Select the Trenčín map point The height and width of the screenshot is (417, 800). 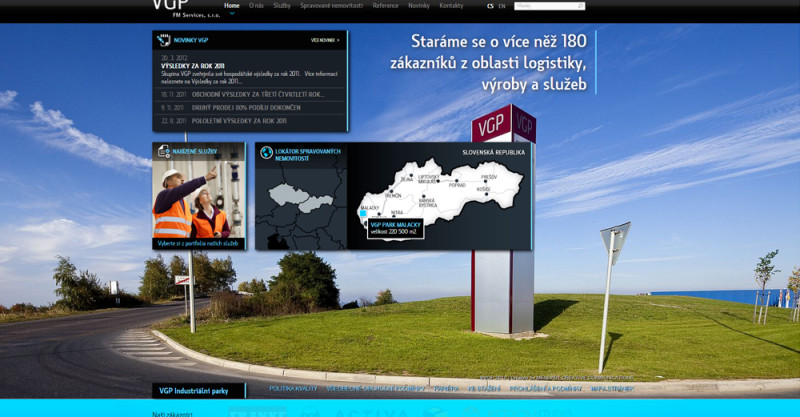click(x=391, y=192)
